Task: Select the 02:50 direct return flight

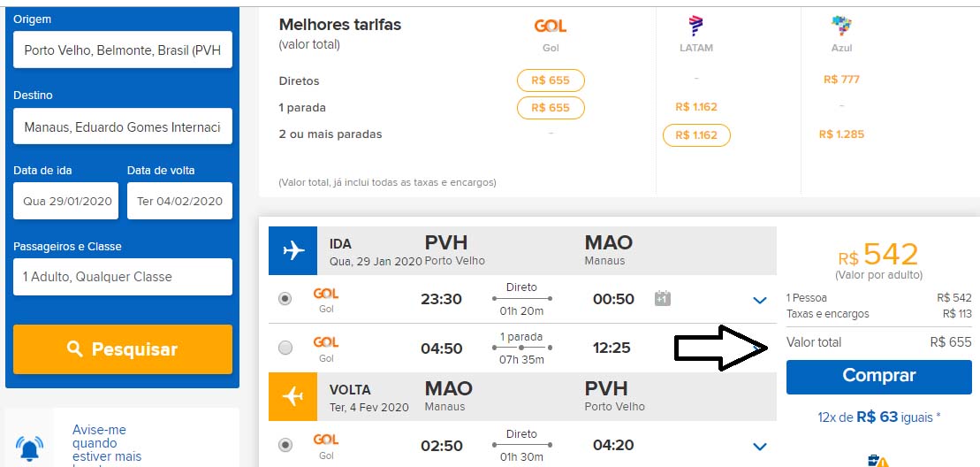Action: point(285,446)
